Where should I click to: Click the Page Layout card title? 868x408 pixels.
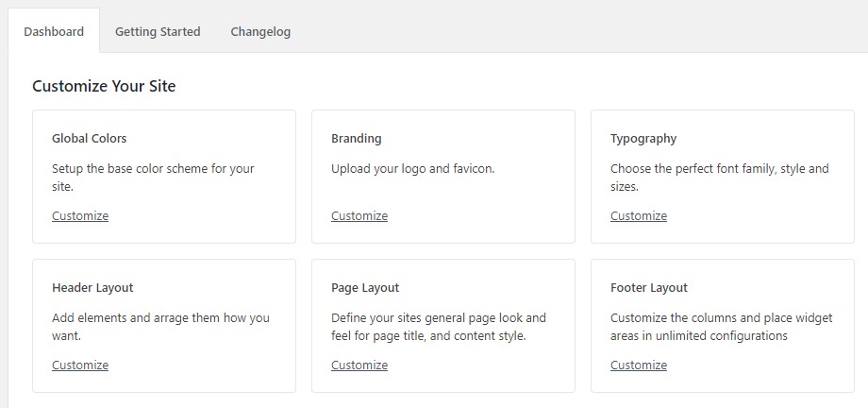click(365, 287)
